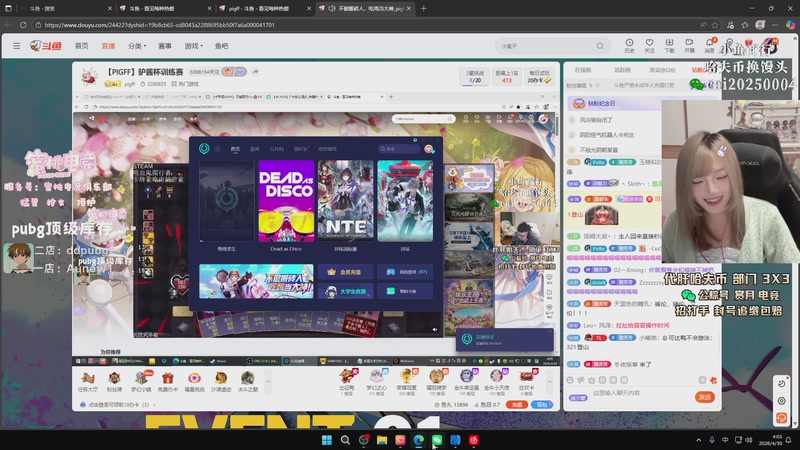Open a new browser tab
The width and height of the screenshot is (800, 450).
point(423,8)
